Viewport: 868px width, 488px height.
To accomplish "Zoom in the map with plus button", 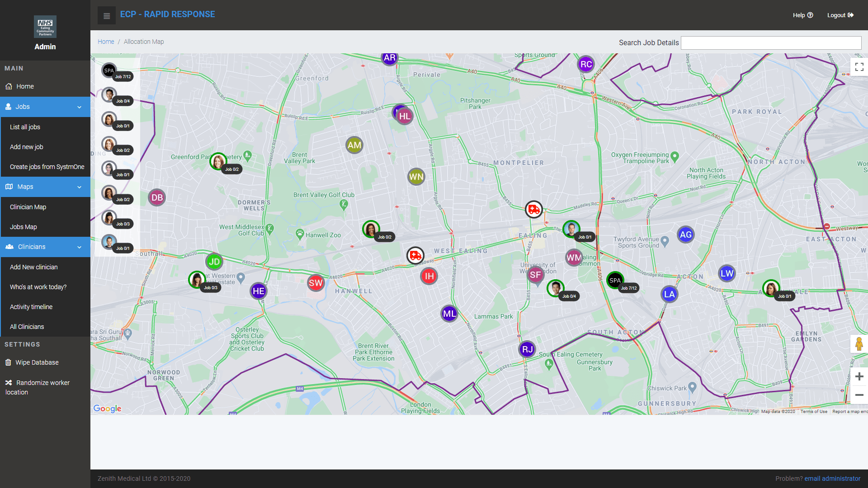I will 859,376.
